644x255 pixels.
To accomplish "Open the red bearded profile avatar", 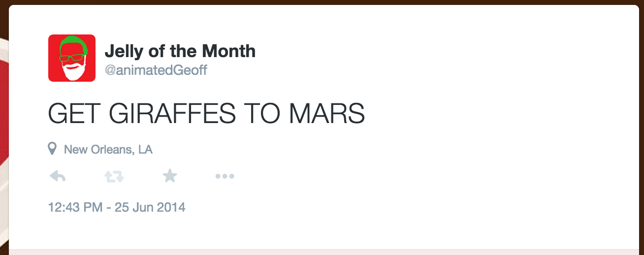I will click(x=72, y=58).
